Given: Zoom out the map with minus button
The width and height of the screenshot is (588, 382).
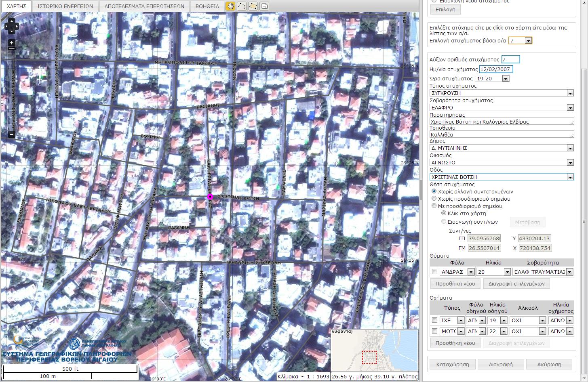Looking at the screenshot, I should coord(12,134).
